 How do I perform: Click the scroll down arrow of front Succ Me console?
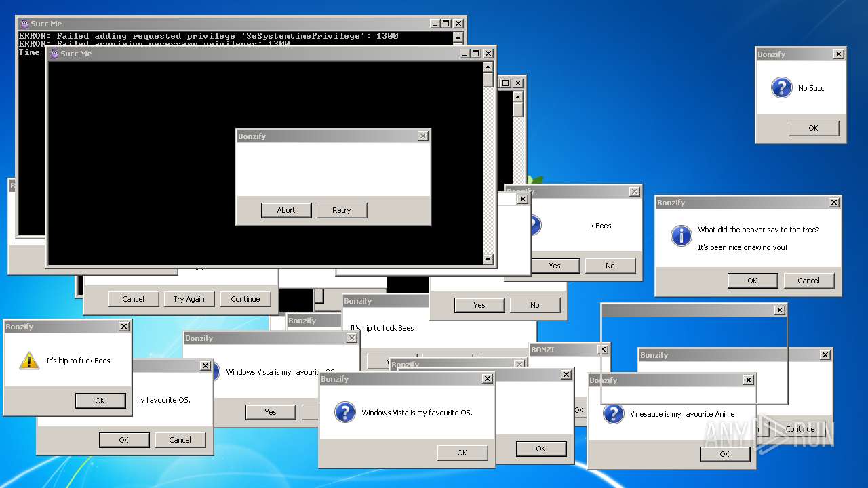[488, 260]
